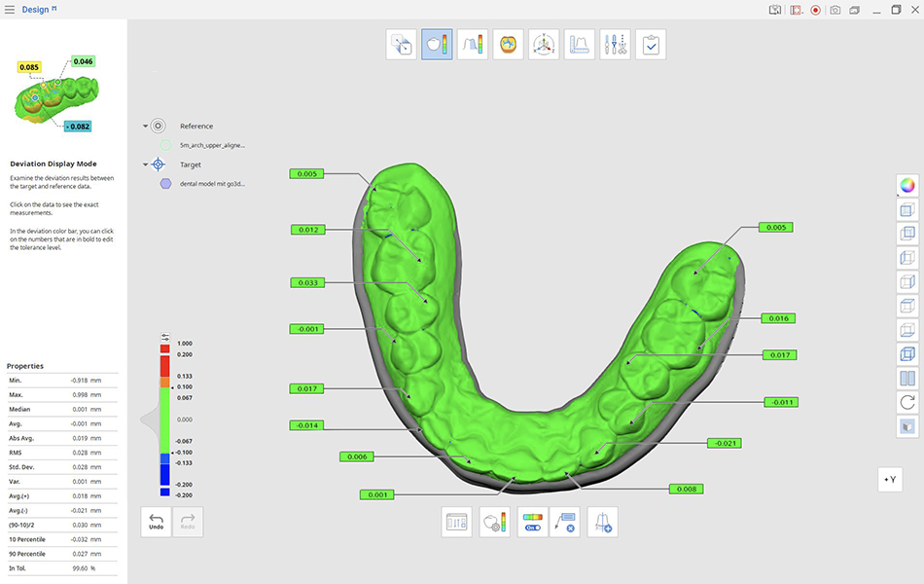The image size is (924, 584).
Task: Take a screenshot with the camera icon
Action: tap(835, 10)
